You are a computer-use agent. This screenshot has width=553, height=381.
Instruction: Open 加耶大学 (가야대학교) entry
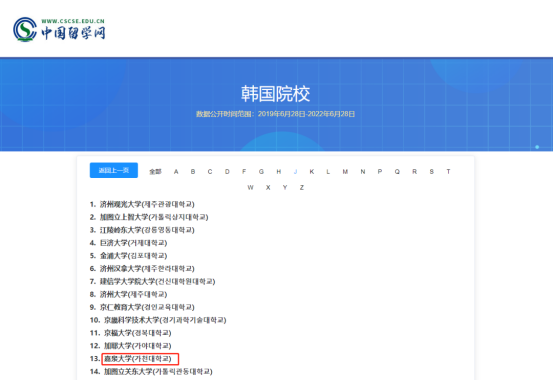pos(138,346)
